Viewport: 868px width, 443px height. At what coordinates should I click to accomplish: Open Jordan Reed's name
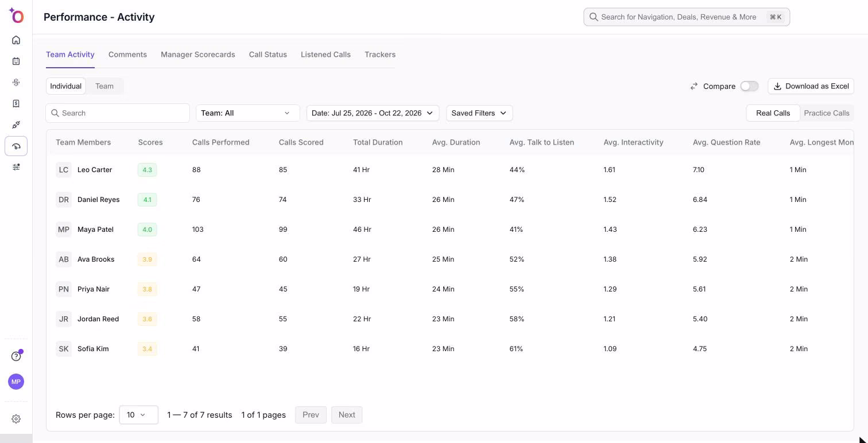click(x=98, y=319)
